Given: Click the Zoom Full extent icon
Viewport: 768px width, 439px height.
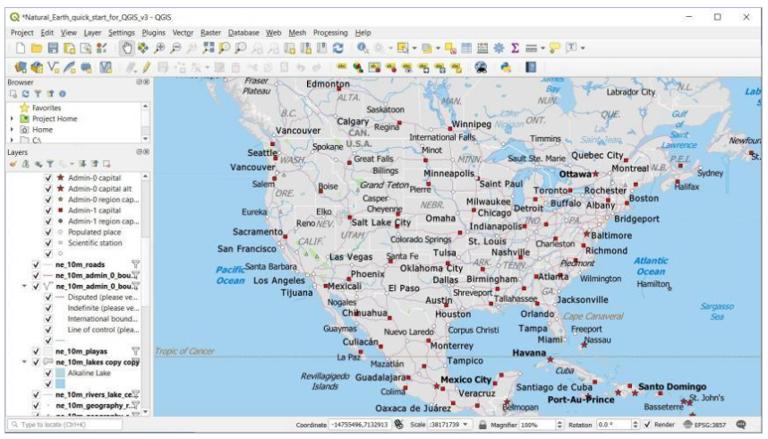Looking at the screenshot, I should point(209,48).
